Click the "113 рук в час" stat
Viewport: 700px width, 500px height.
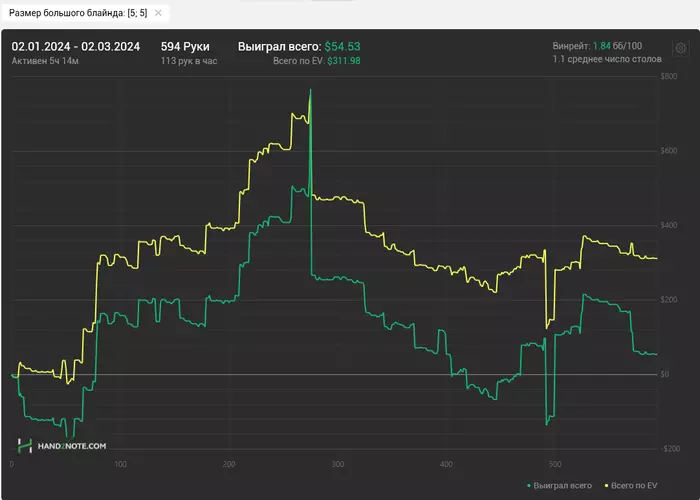tap(189, 61)
